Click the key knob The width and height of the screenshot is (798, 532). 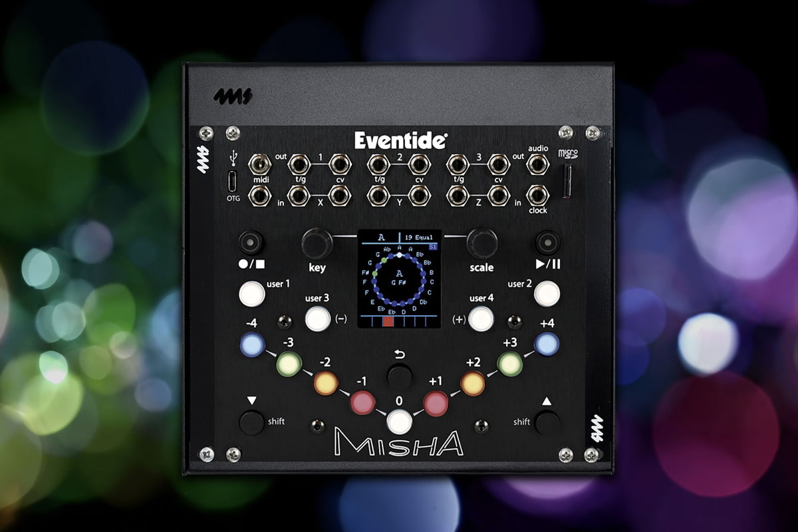(x=317, y=243)
